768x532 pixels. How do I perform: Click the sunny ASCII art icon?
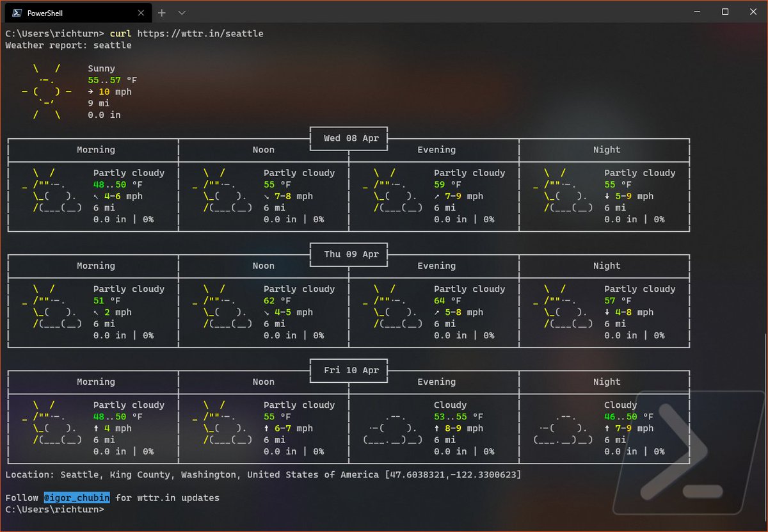[47, 92]
